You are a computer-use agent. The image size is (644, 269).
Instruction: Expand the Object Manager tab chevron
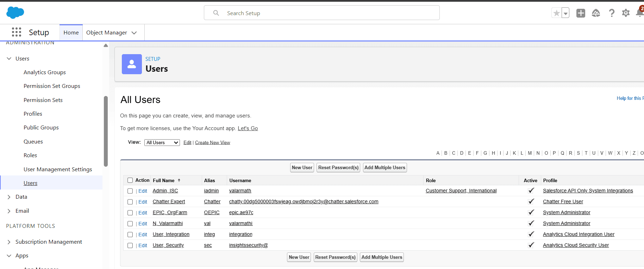[134, 33]
